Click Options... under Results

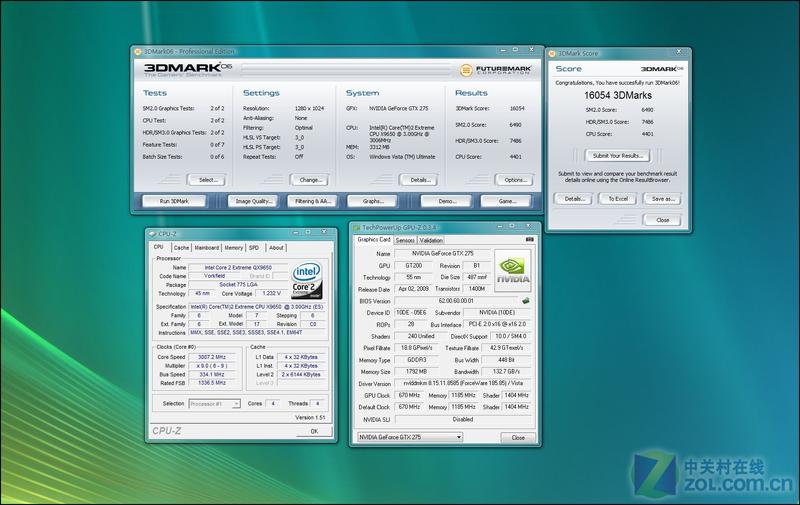coord(515,180)
